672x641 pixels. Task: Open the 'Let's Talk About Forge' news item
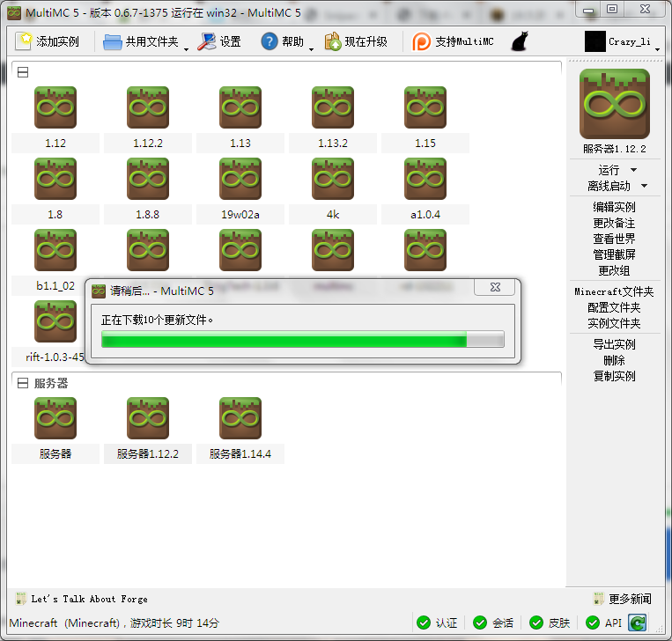[x=89, y=599]
